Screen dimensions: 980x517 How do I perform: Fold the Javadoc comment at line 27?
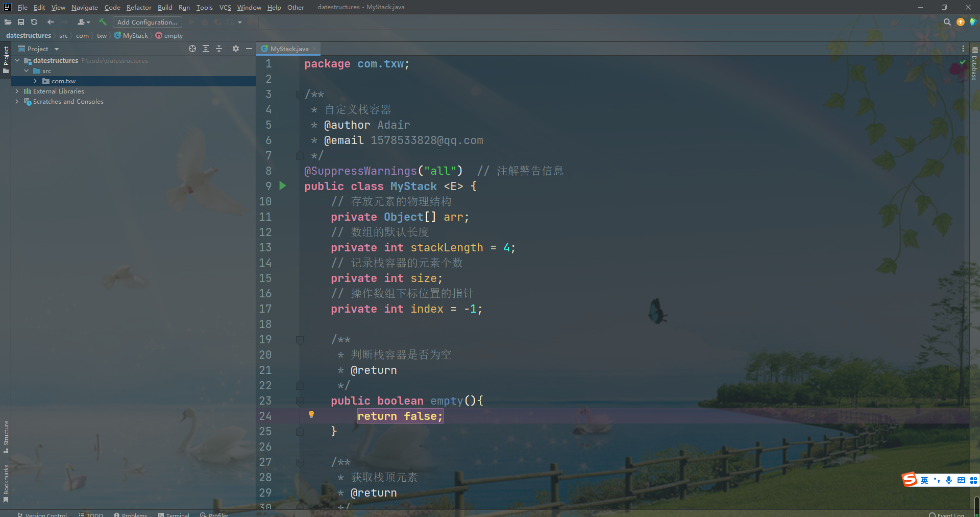tap(300, 462)
